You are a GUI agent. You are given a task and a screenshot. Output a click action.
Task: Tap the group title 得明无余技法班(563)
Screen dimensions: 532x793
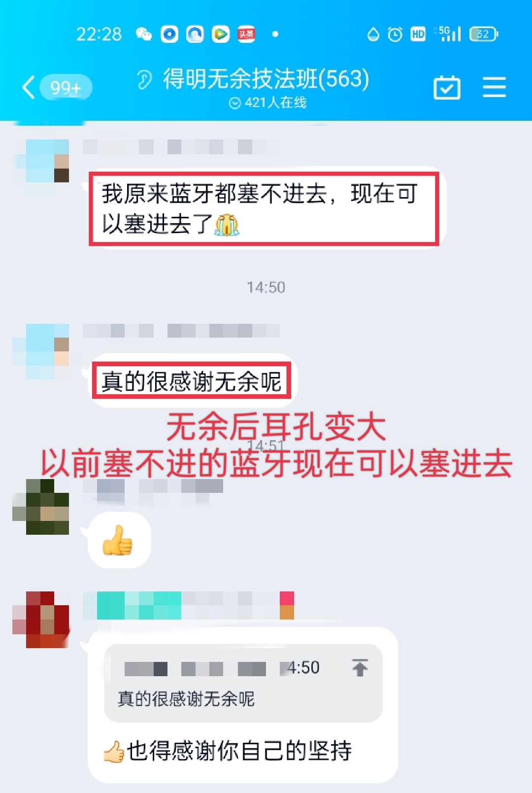coord(266,79)
